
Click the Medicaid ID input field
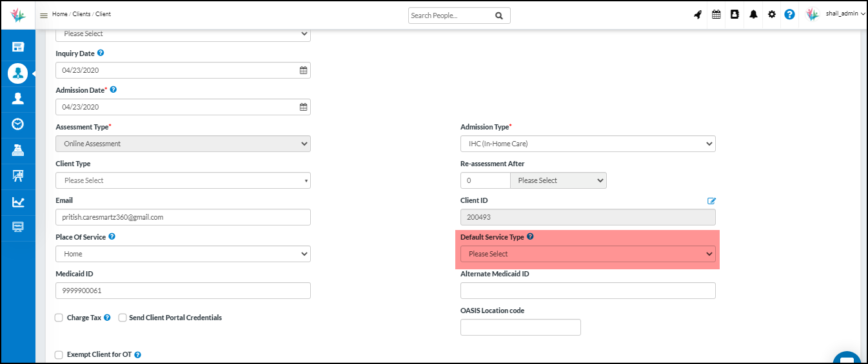click(182, 291)
